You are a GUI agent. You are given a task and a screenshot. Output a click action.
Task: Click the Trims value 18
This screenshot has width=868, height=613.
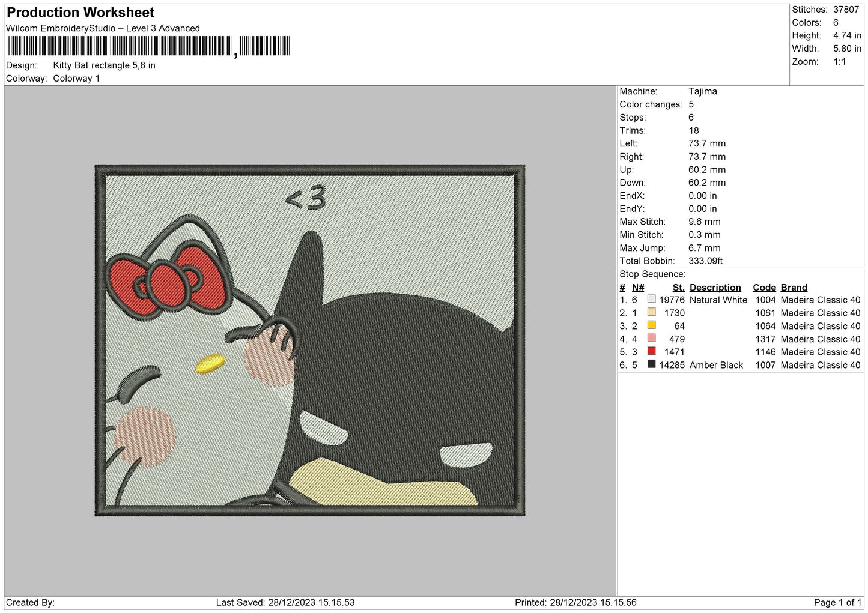point(694,130)
